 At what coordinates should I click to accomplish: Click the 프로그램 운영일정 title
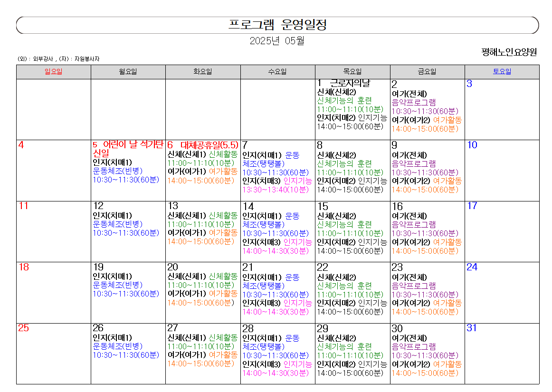tap(277, 25)
